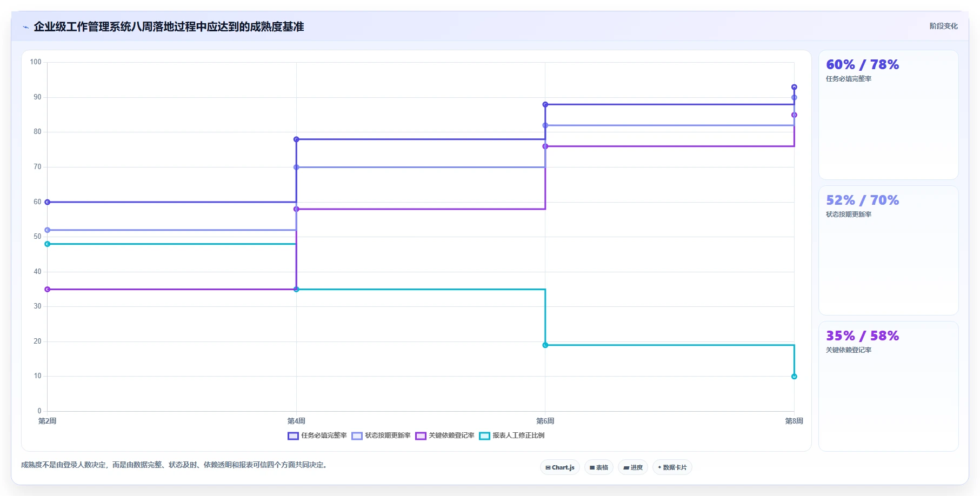Click 状态按期更新率 data point at 第6周 (82)

tap(545, 125)
